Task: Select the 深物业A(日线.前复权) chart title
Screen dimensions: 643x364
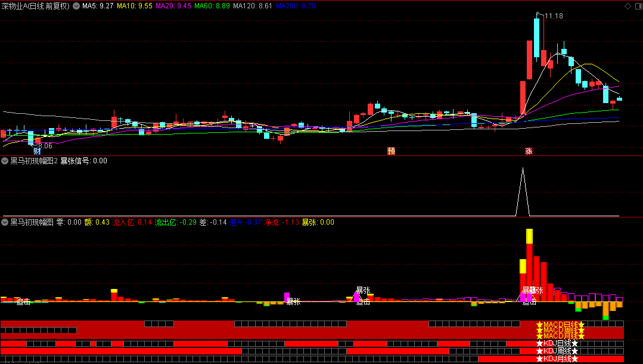Action: point(36,6)
